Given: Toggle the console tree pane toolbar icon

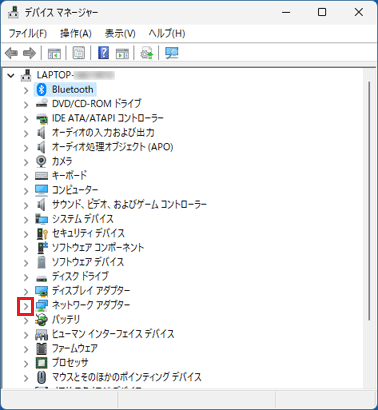Looking at the screenshot, I should tap(54, 53).
